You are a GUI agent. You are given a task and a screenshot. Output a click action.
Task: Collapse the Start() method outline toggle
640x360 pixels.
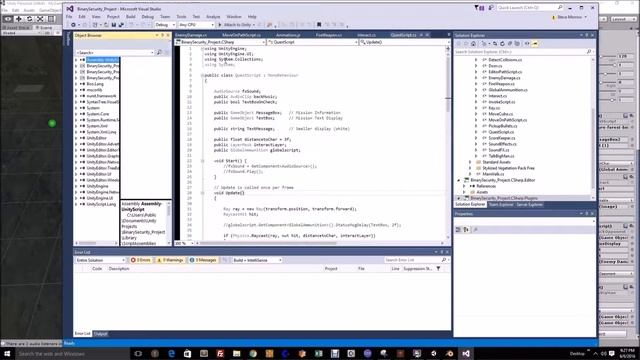[x=202, y=161]
